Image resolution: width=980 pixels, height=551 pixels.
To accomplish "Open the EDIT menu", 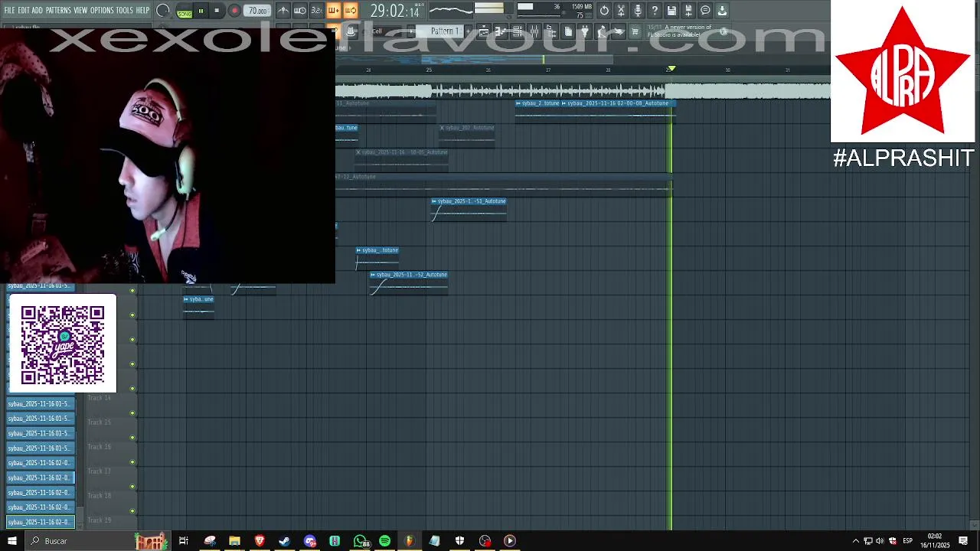I will point(23,10).
